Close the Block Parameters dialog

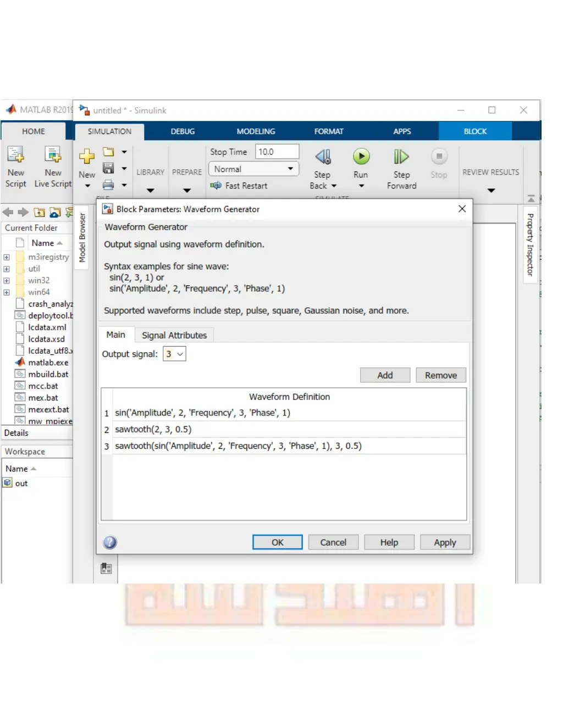[462, 209]
